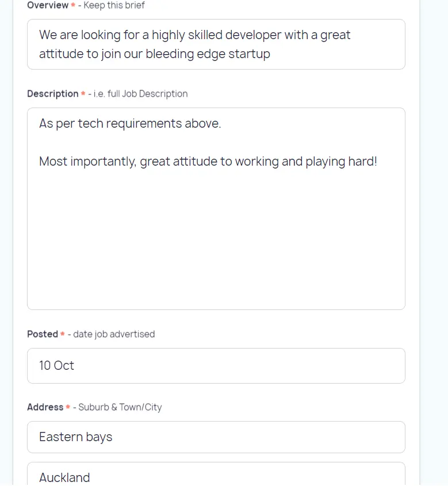Click the Eastern bays suburb field
448x486 pixels.
click(x=216, y=437)
